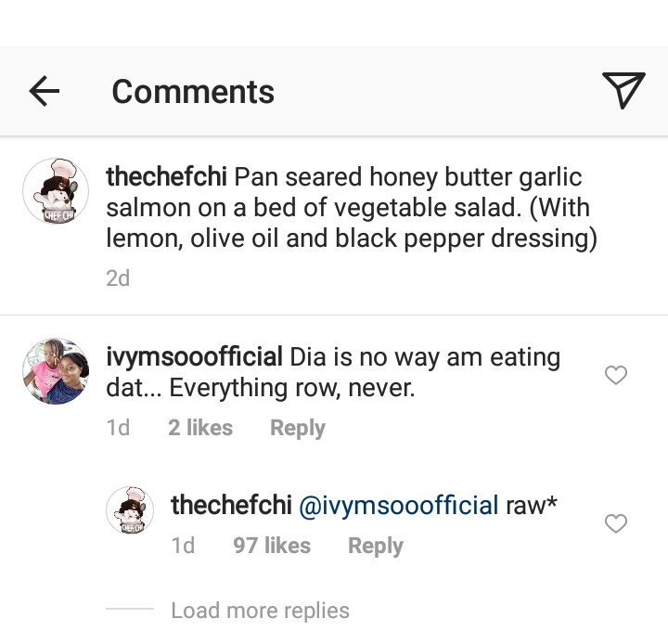Like thechefchi's "raw*" reply with heart

616,524
